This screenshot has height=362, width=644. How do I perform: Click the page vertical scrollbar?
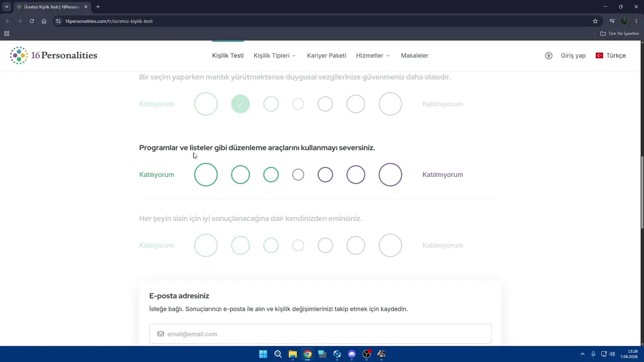pyautogui.click(x=641, y=193)
